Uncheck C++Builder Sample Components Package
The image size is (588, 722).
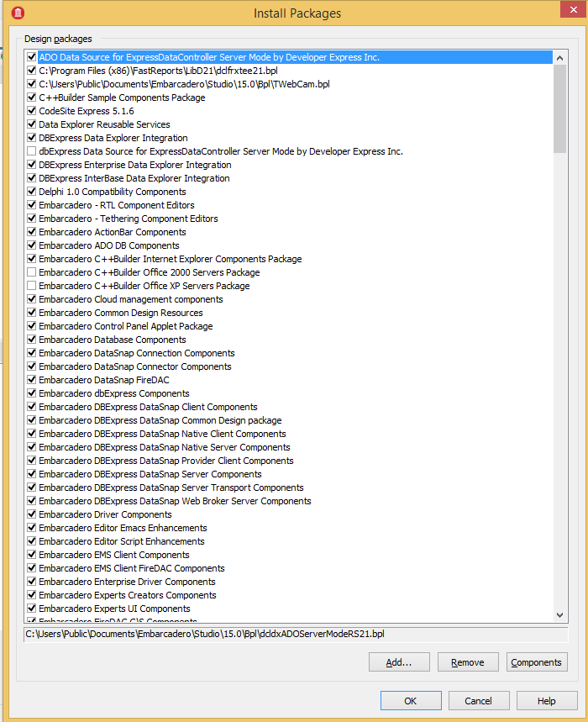(32, 97)
